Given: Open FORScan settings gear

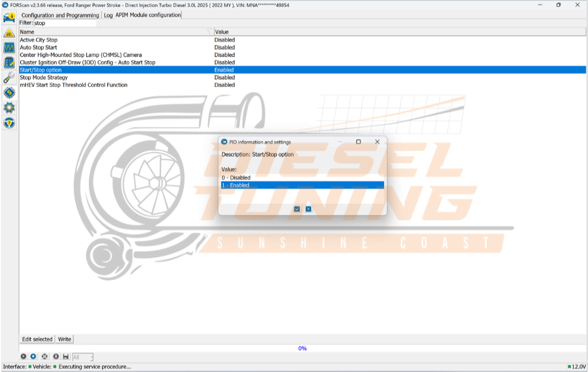Looking at the screenshot, I should [x=9, y=108].
